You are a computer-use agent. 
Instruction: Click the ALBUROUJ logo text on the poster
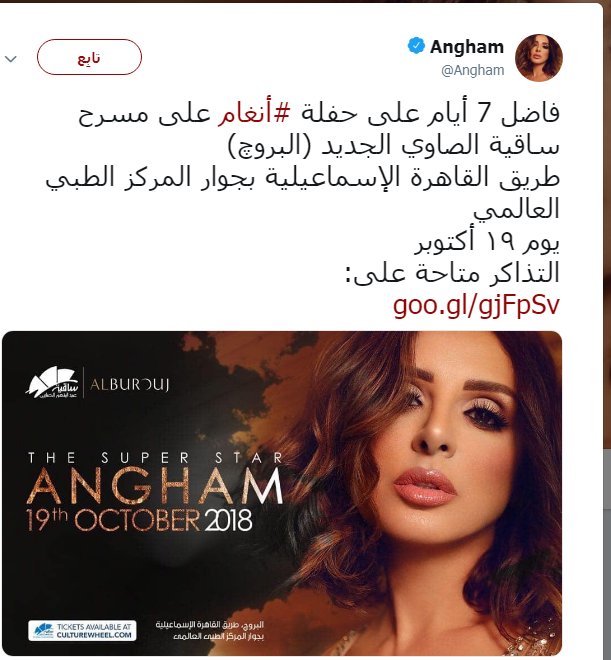click(129, 385)
